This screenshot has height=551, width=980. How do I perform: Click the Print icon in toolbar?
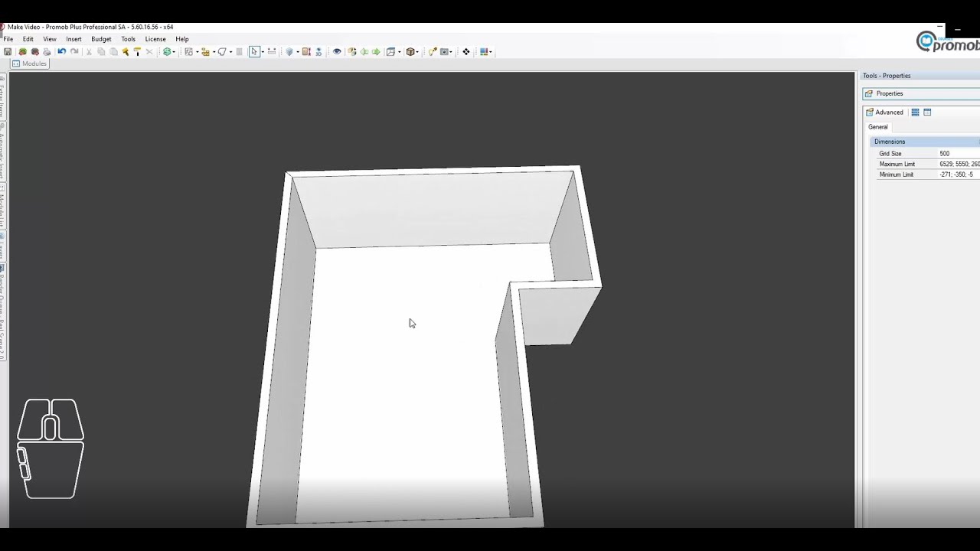[x=47, y=52]
